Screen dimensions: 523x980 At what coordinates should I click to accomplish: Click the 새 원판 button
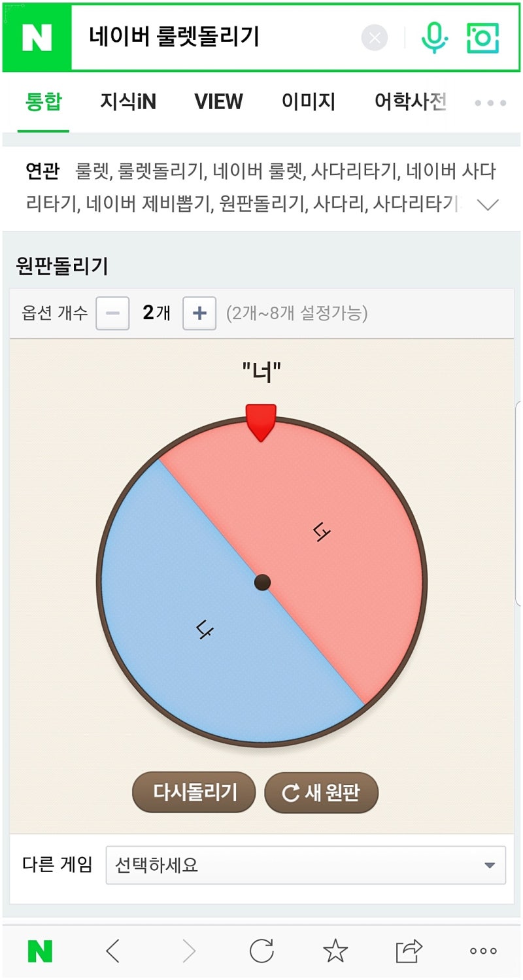pyautogui.click(x=321, y=793)
